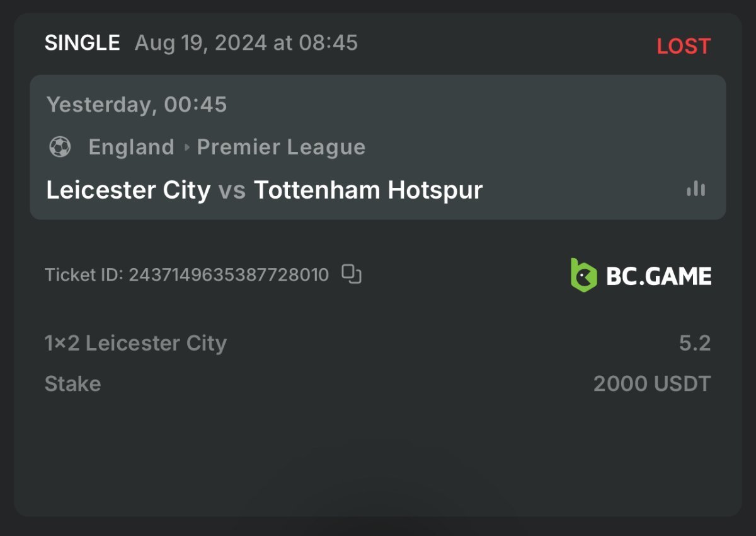The height and width of the screenshot is (536, 756).
Task: Click the 2000 USDT stake amount
Action: (x=651, y=383)
